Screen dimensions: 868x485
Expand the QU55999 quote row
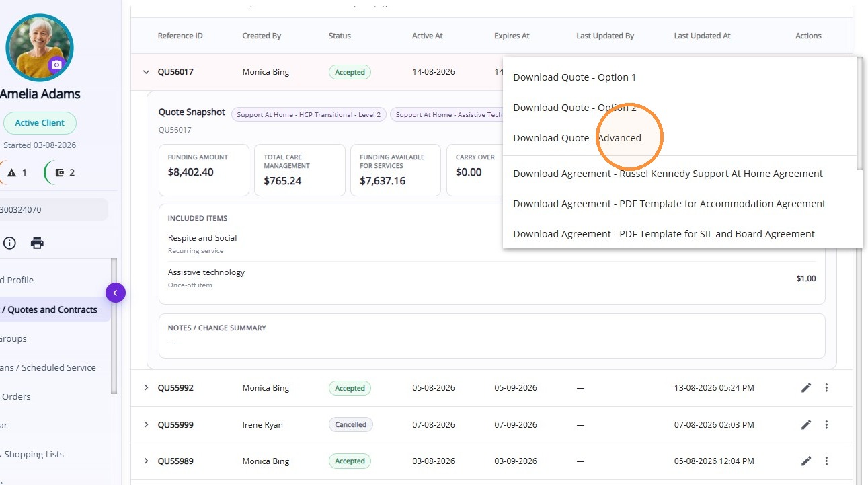tap(146, 424)
